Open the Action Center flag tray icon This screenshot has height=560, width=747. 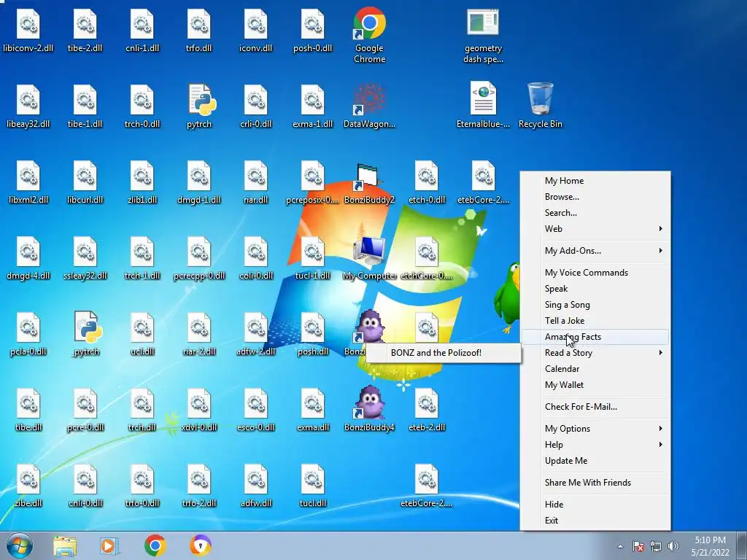point(638,546)
